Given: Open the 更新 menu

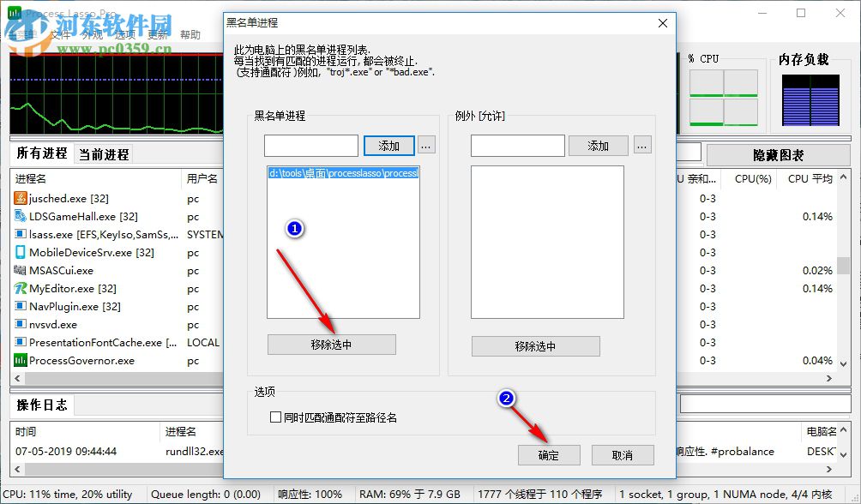Looking at the screenshot, I should point(158,34).
